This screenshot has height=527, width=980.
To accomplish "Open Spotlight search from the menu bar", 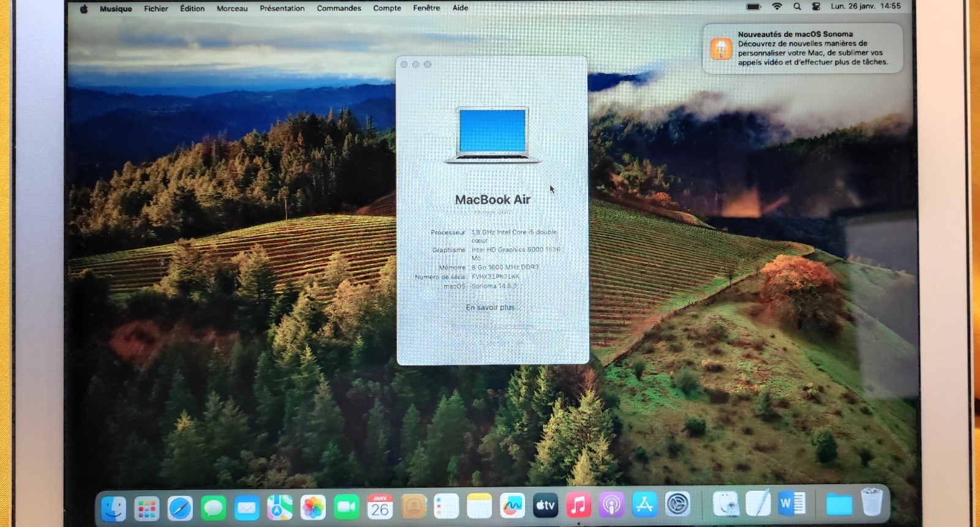I will coord(797,7).
